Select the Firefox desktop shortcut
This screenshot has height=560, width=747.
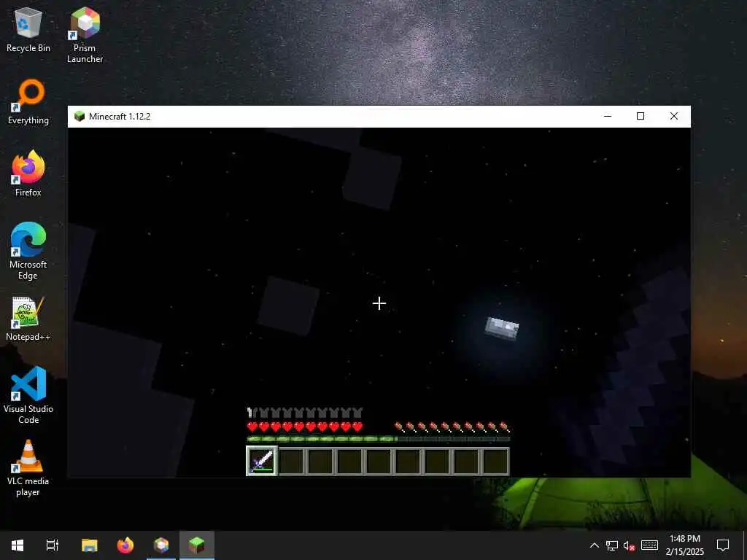28,174
